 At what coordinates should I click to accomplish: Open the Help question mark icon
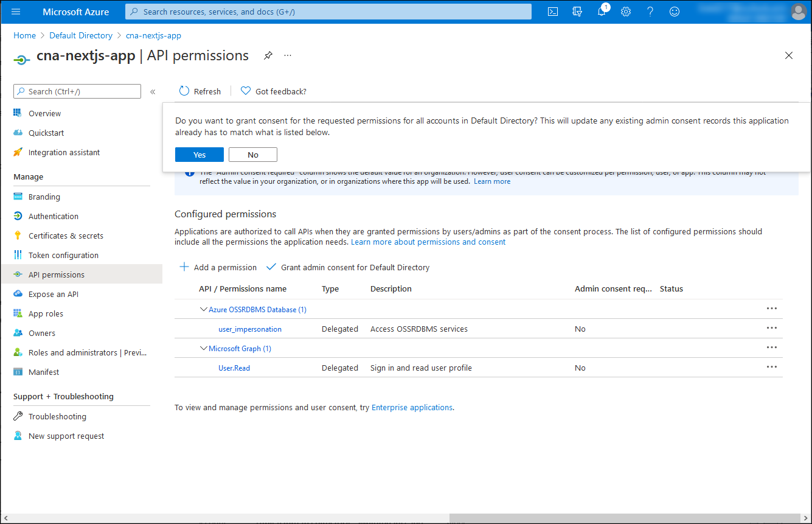point(650,12)
